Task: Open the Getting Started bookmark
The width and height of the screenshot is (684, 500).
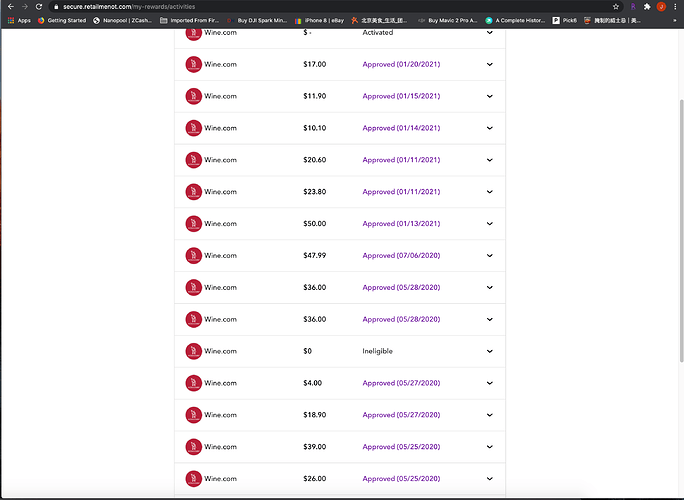Action: [x=63, y=20]
